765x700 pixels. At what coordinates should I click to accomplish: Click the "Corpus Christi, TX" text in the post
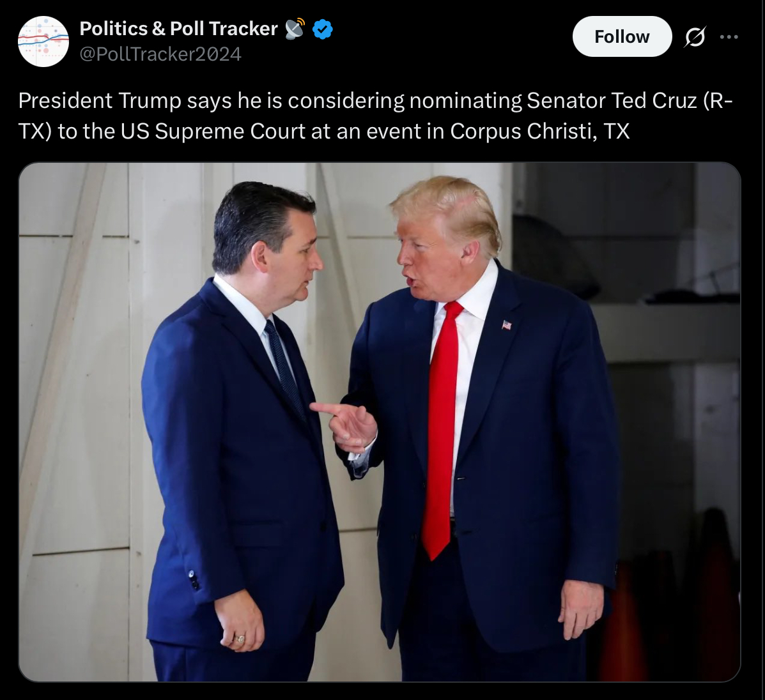coord(539,131)
